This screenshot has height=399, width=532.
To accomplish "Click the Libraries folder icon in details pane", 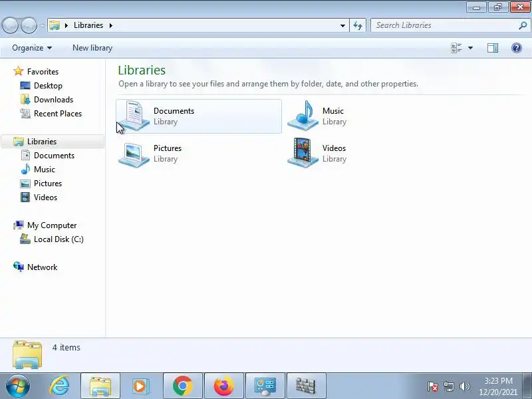I will (27, 355).
